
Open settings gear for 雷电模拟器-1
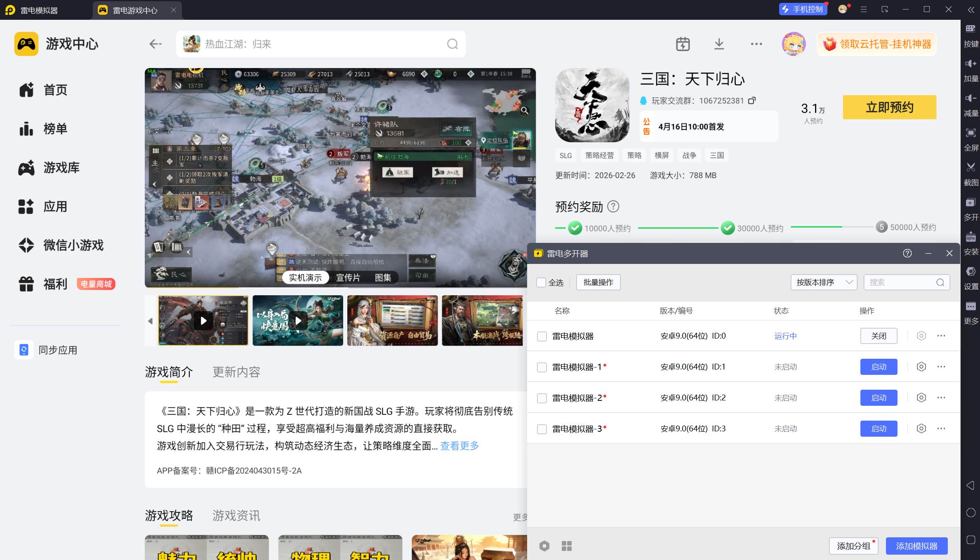921,367
